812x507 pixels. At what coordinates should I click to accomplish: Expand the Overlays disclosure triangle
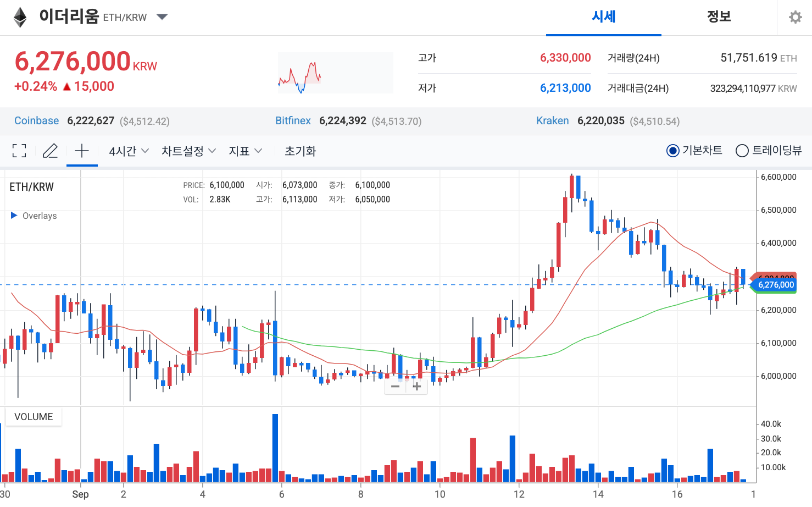[13, 216]
